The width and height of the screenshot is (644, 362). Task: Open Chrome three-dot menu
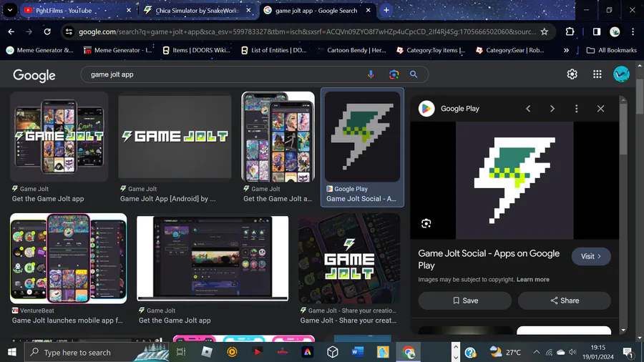633,31
